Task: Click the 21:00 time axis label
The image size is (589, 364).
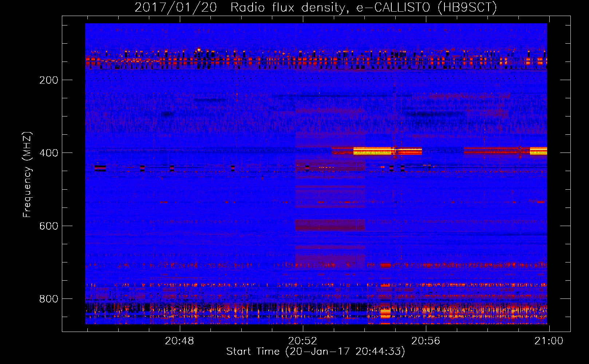Action: [x=549, y=341]
